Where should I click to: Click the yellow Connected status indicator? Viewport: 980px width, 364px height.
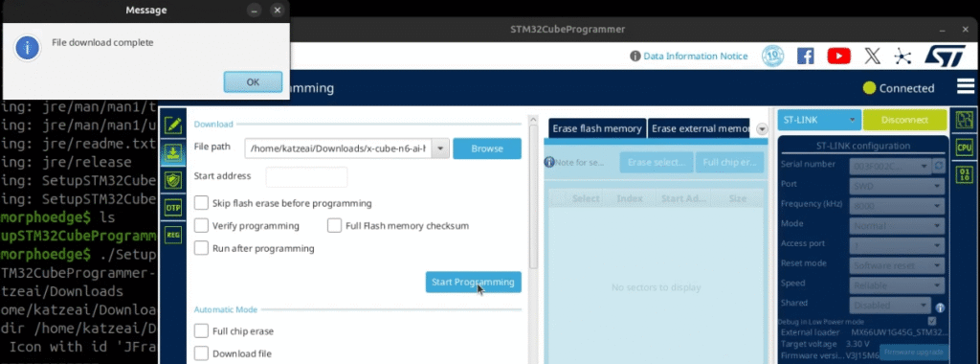pyautogui.click(x=869, y=88)
